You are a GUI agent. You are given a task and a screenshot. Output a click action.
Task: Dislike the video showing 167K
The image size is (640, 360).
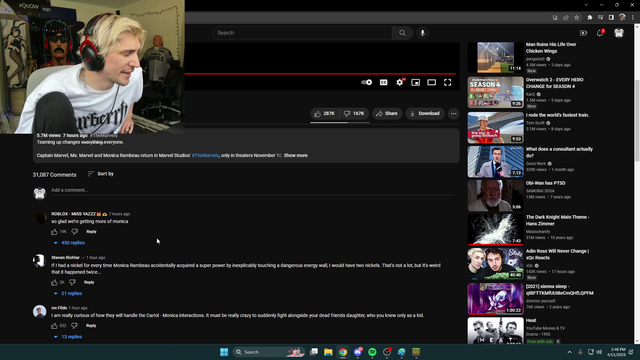pos(354,113)
